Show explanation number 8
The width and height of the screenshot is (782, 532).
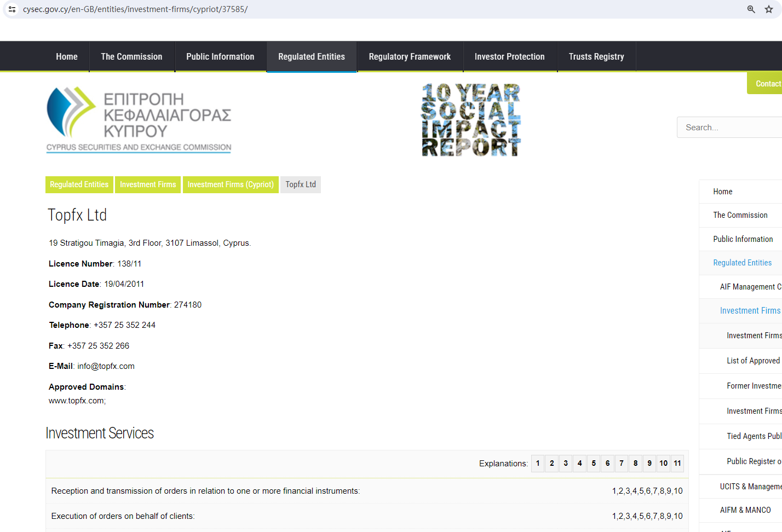point(636,464)
